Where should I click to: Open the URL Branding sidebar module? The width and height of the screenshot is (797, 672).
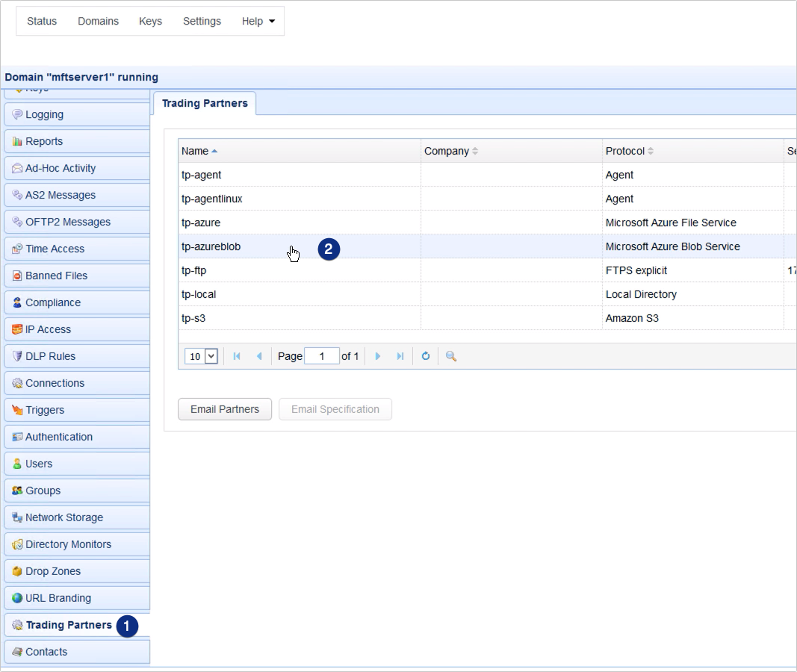(x=58, y=598)
